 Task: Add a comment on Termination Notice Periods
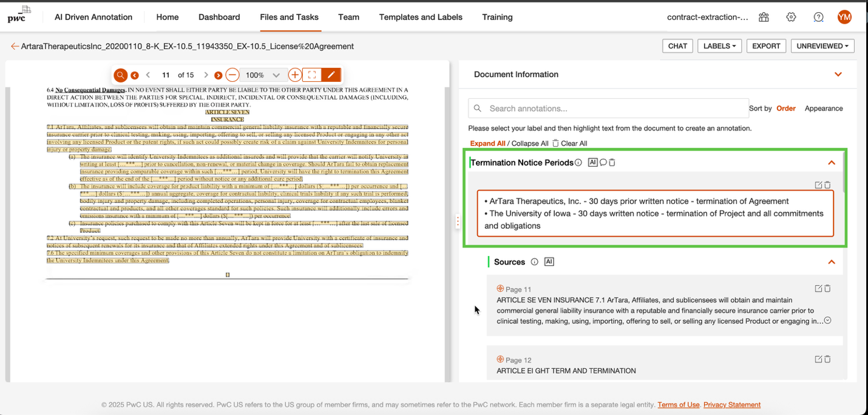click(x=602, y=162)
